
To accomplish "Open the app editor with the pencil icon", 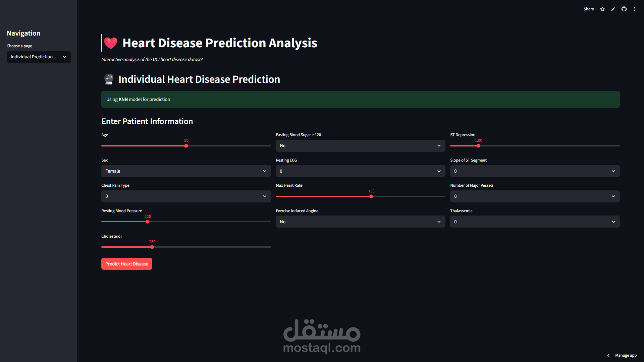I will pos(613,9).
